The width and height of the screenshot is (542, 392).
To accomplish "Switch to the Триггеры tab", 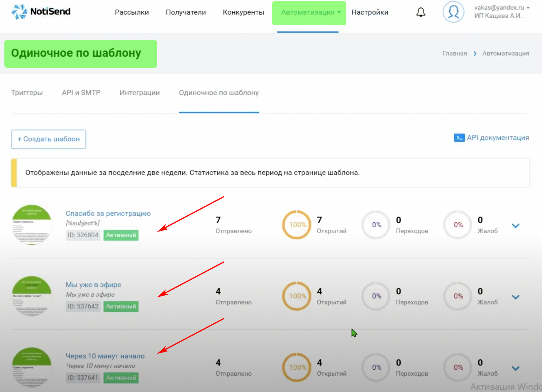I will [x=27, y=93].
